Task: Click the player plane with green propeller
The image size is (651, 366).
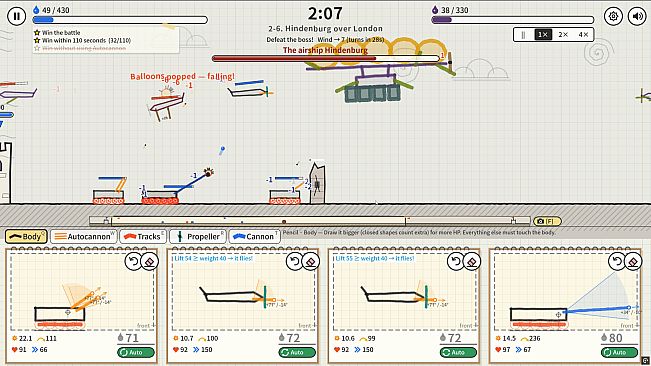Action: 250,89
